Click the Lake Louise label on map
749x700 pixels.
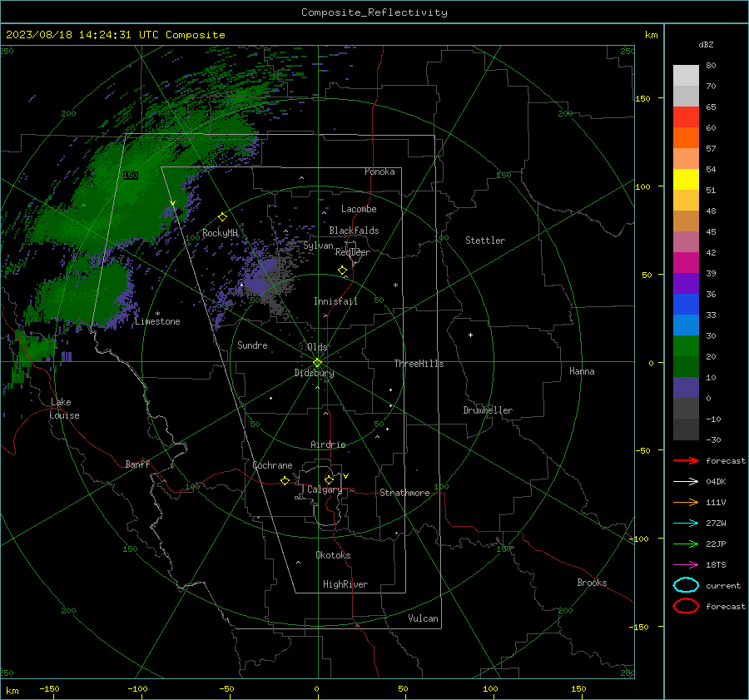coord(64,409)
